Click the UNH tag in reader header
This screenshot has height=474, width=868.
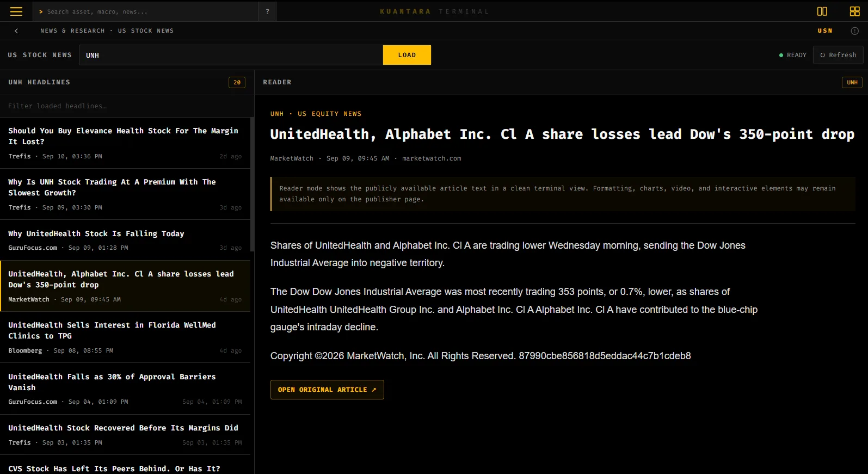[852, 82]
